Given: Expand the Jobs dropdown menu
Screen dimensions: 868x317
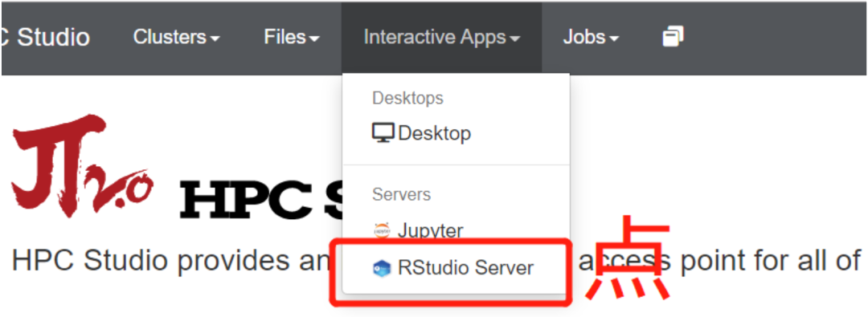Looking at the screenshot, I should tap(591, 38).
